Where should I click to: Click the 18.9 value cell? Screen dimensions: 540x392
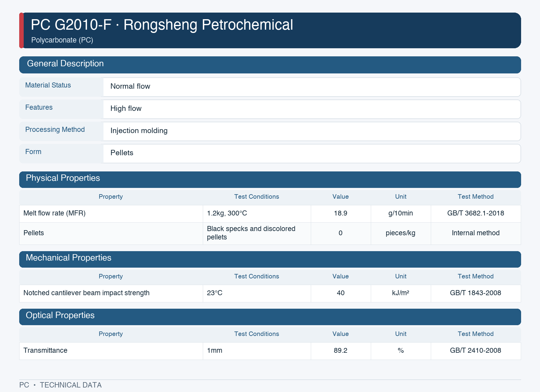[x=341, y=213]
